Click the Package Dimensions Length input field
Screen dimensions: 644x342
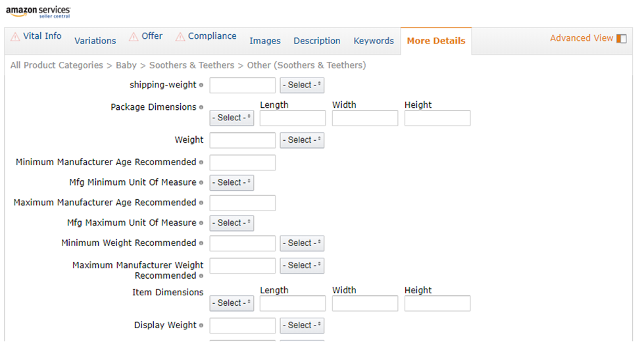click(293, 118)
